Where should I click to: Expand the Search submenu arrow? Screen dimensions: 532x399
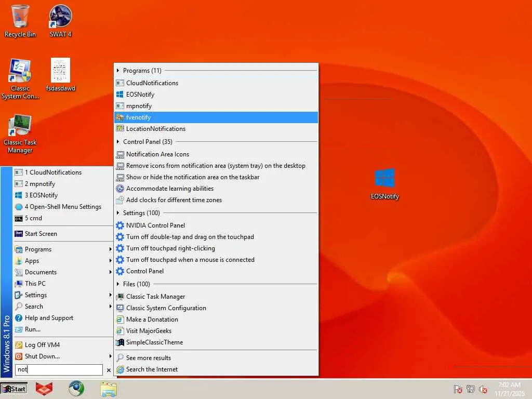tap(110, 307)
